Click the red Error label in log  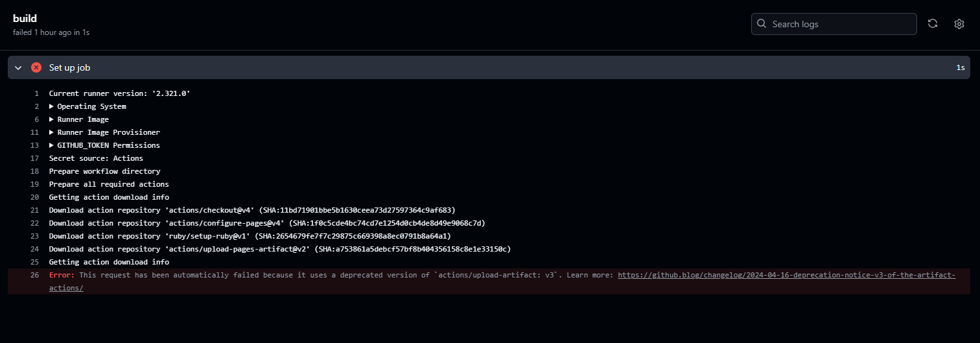click(62, 275)
